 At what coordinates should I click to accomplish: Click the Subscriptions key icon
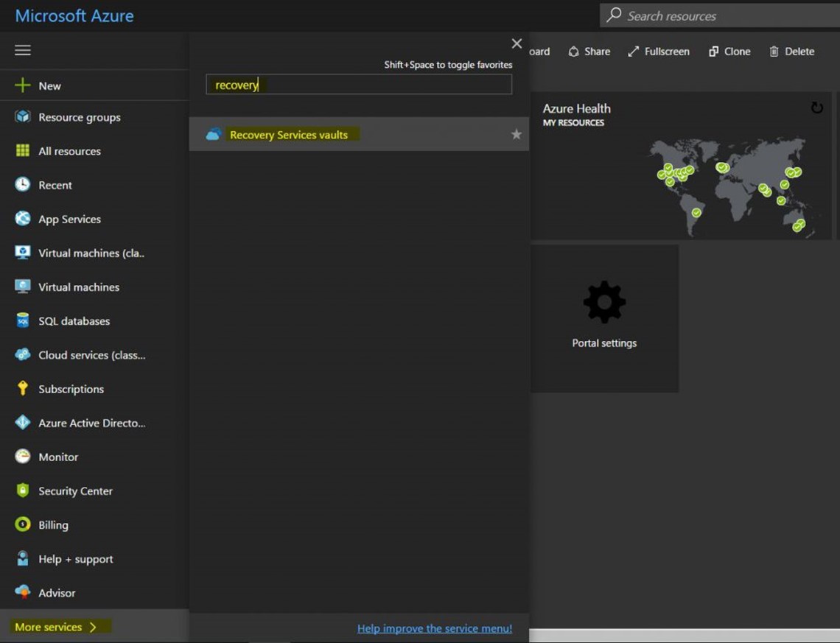click(x=23, y=388)
